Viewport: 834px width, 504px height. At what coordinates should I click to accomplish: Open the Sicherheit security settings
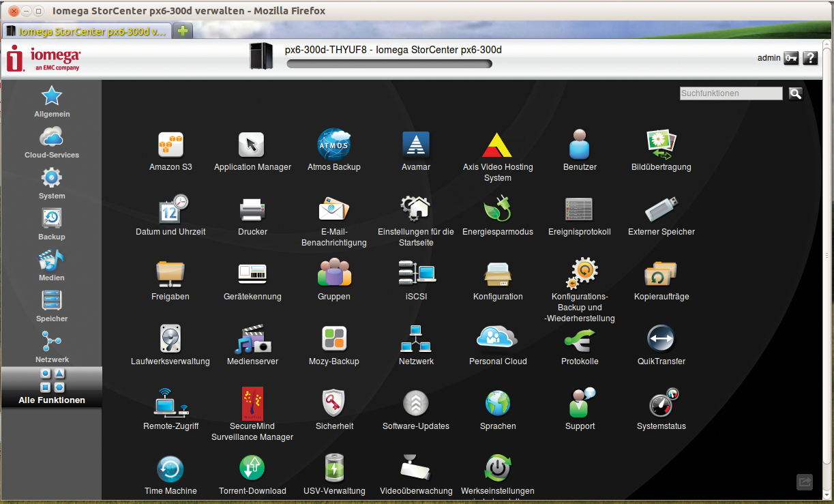coord(334,404)
